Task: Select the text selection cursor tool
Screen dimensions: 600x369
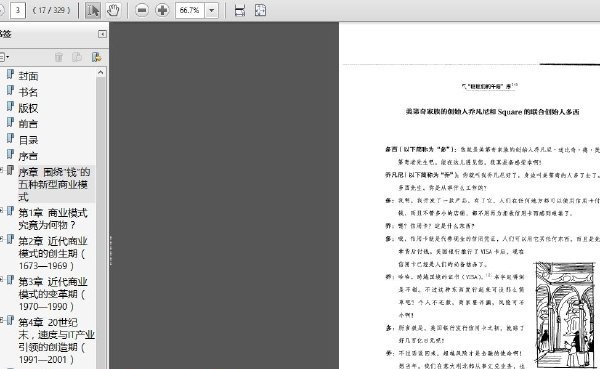Action: coord(93,10)
